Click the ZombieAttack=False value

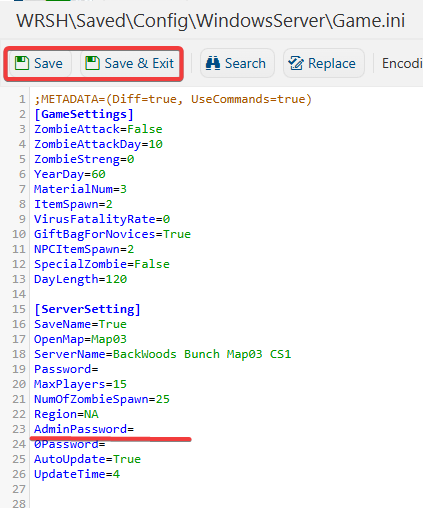pos(145,129)
